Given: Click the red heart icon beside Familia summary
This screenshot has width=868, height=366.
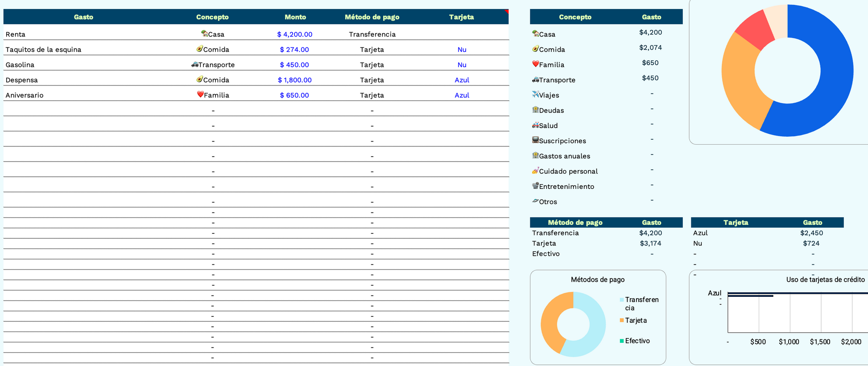Looking at the screenshot, I should [x=535, y=64].
